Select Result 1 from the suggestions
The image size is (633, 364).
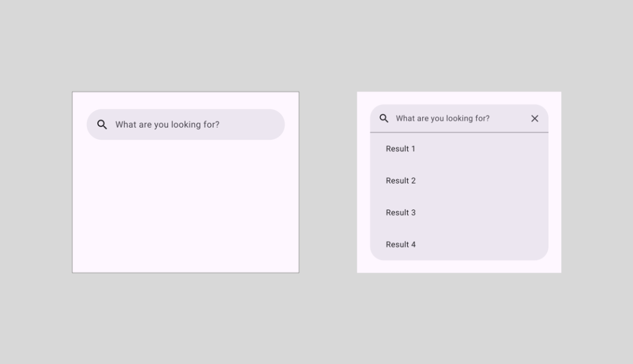click(401, 149)
